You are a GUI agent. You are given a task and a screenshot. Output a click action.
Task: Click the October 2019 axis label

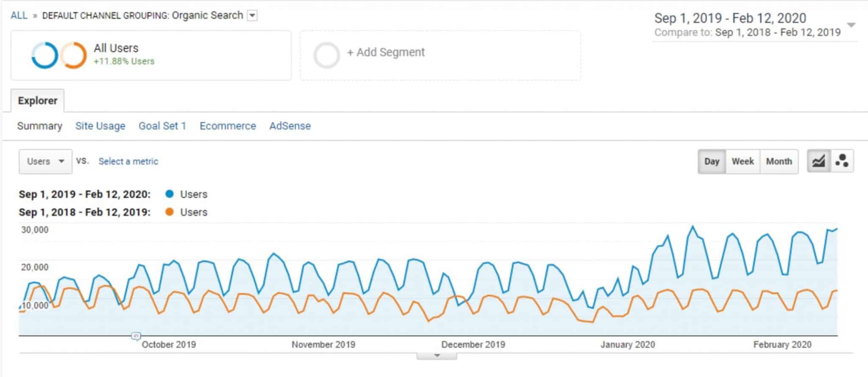[x=169, y=345]
